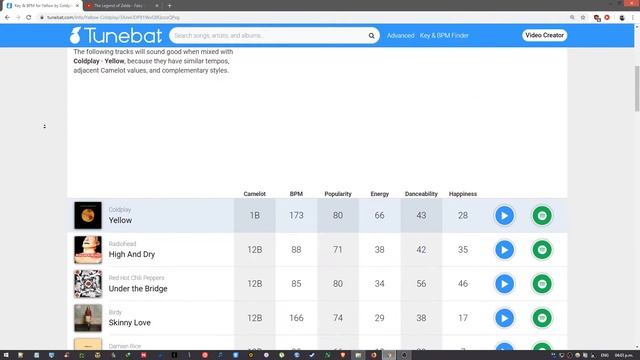Play the Skinny Love preview

click(504, 318)
